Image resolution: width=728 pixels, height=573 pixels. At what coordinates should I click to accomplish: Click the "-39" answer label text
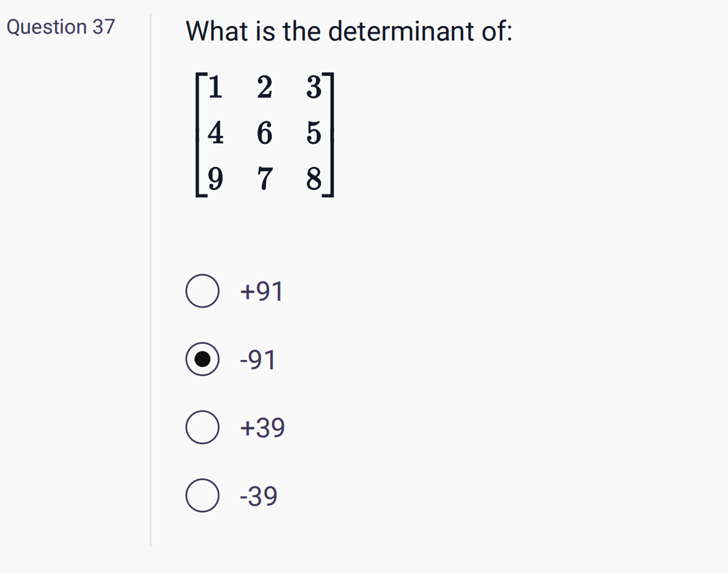click(259, 496)
